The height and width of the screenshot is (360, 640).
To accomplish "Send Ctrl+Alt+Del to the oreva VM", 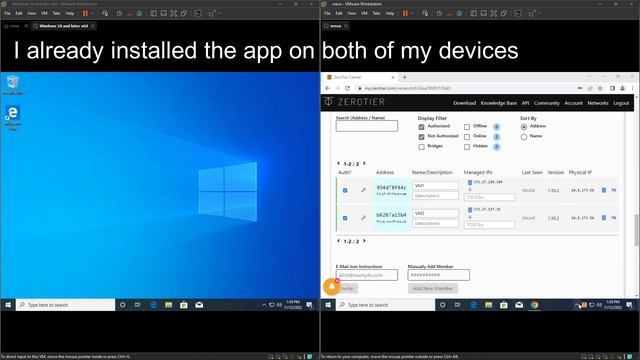I will pyautogui.click(x=425, y=13).
